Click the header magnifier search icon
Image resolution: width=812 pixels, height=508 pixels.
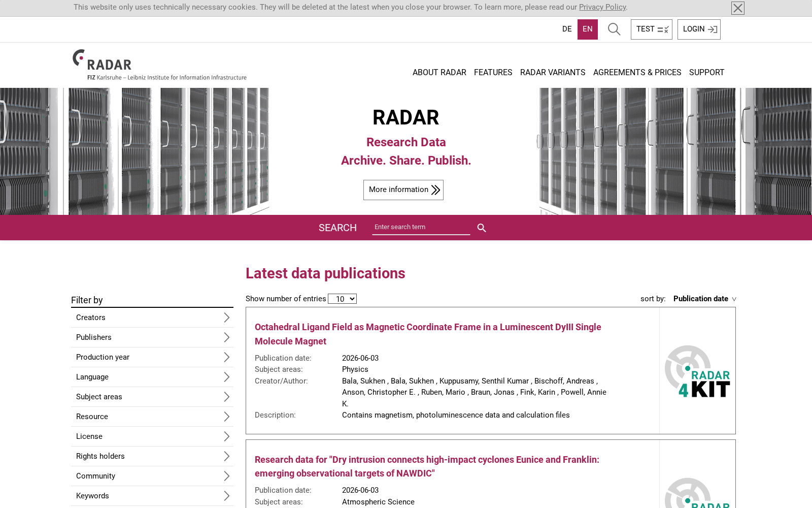(614, 29)
